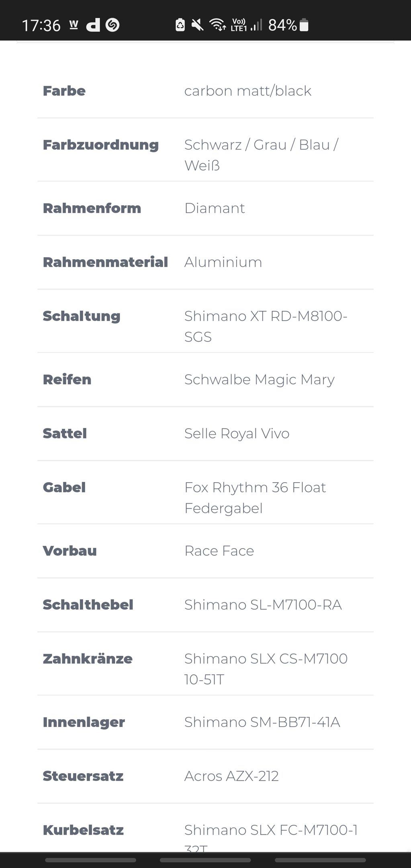The image size is (411, 868).
Task: Tap the Shazam icon in status bar
Action: [112, 25]
